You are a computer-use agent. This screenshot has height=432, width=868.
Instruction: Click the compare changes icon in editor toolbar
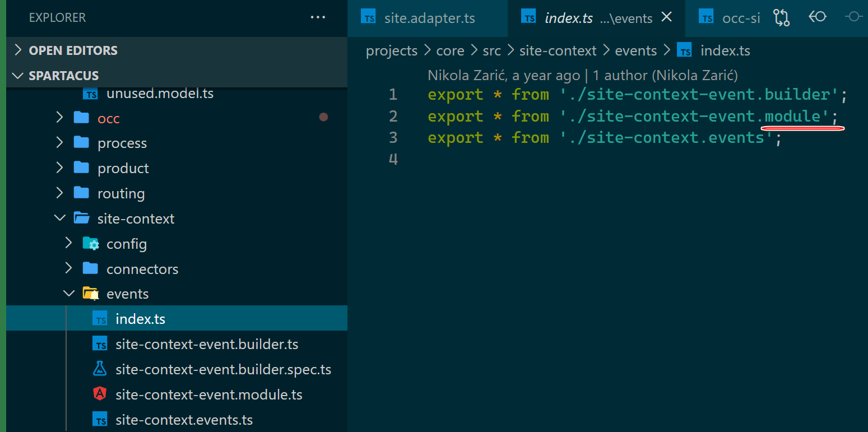coord(781,17)
